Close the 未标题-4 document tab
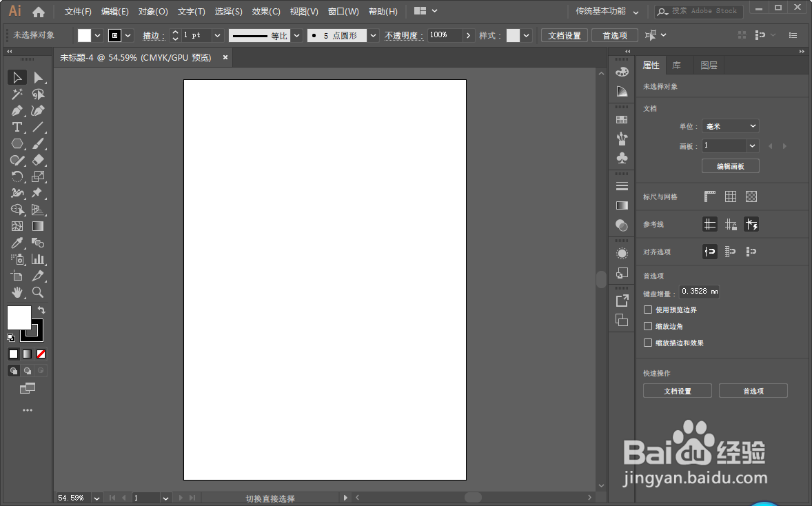Viewport: 812px width, 506px height. tap(225, 57)
